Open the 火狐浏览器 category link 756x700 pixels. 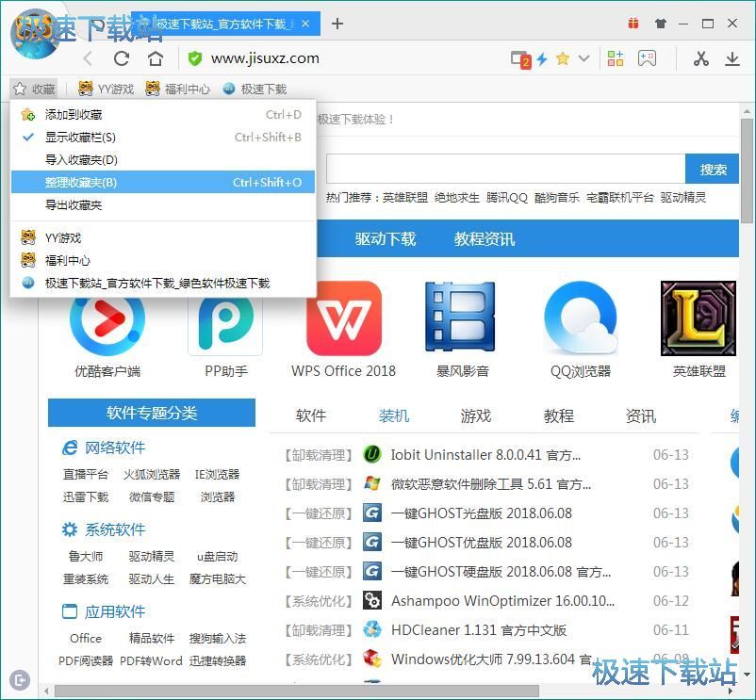[152, 475]
